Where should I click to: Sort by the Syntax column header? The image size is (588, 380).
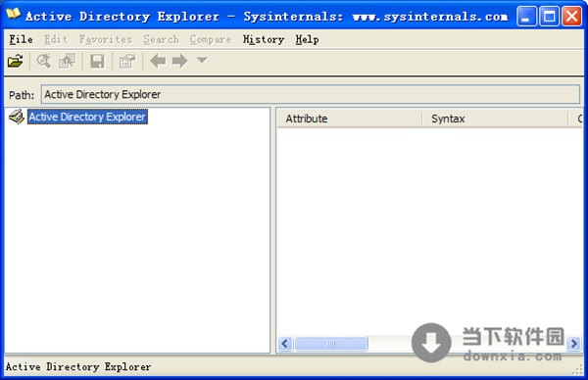click(495, 119)
